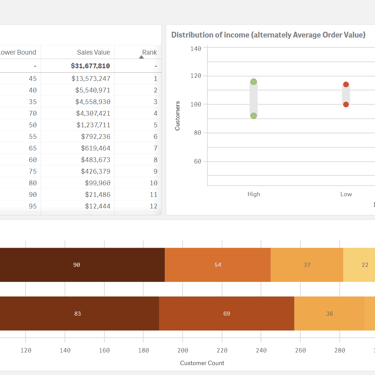This screenshot has width=375, height=375.
Task: Click the dark brown bar segment labeled 90
Action: coord(82,265)
